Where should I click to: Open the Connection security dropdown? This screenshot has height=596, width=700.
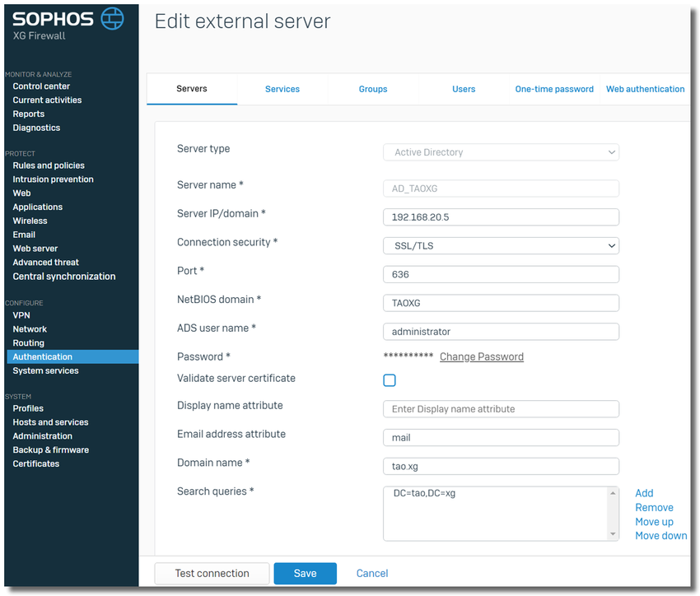[x=501, y=245]
